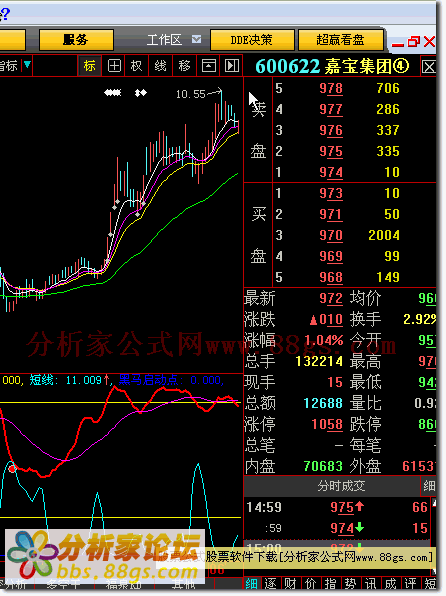446x596 pixels.
Task: Open the 细 detail button beside 分时成交
Action: click(x=429, y=485)
